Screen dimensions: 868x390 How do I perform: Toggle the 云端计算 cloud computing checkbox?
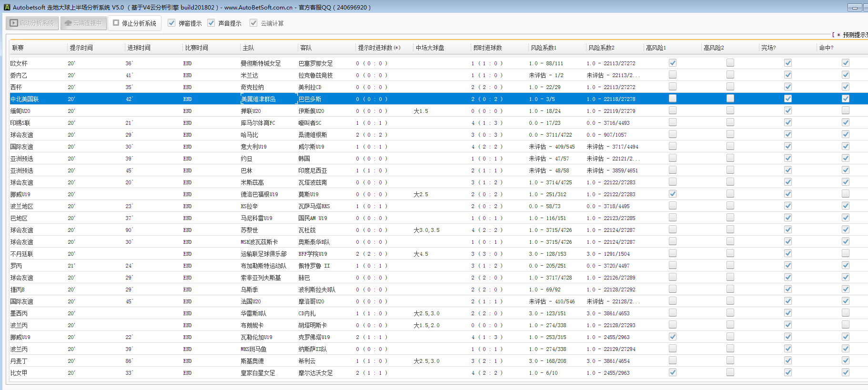tap(254, 23)
